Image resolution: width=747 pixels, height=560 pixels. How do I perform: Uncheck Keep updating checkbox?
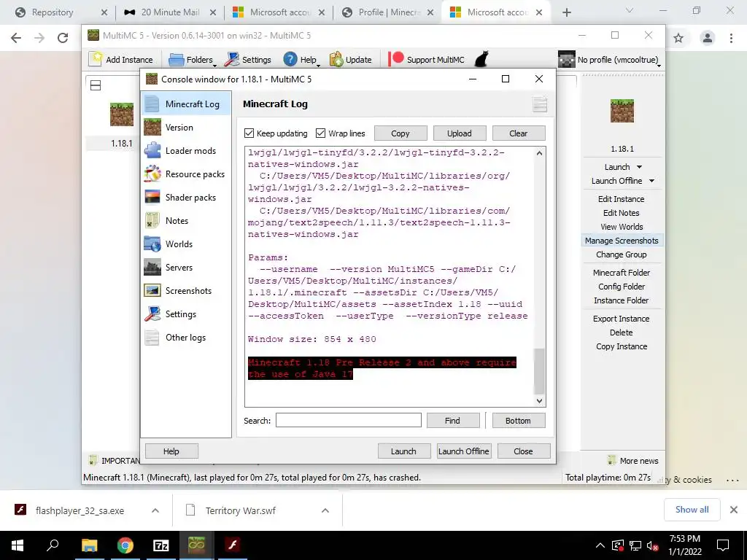tap(249, 133)
